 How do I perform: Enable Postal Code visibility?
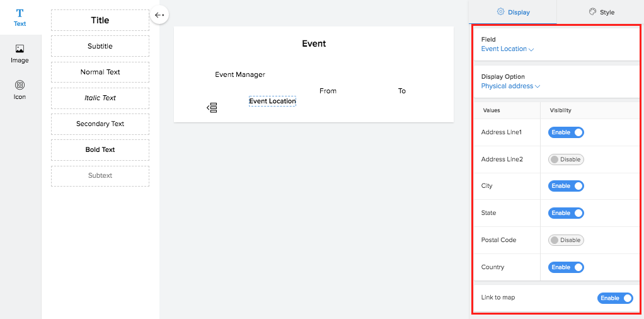[x=566, y=240]
